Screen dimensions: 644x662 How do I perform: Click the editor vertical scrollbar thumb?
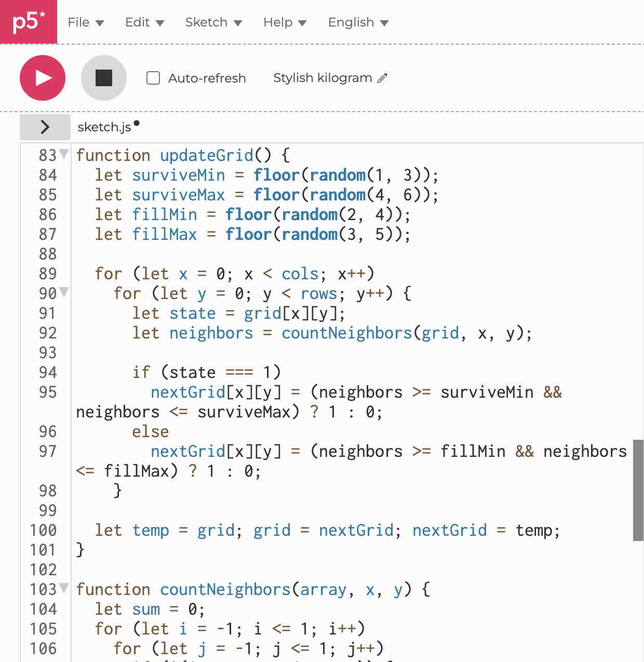638,490
